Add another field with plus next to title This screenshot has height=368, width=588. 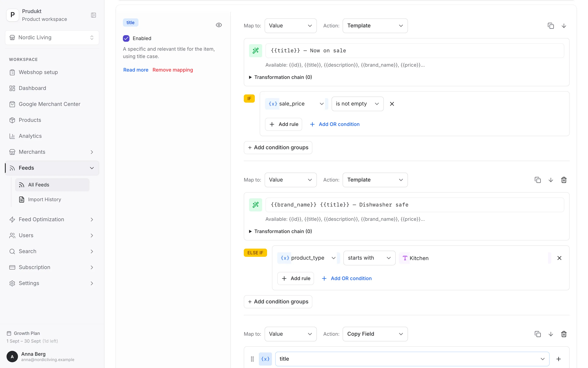tap(558, 359)
